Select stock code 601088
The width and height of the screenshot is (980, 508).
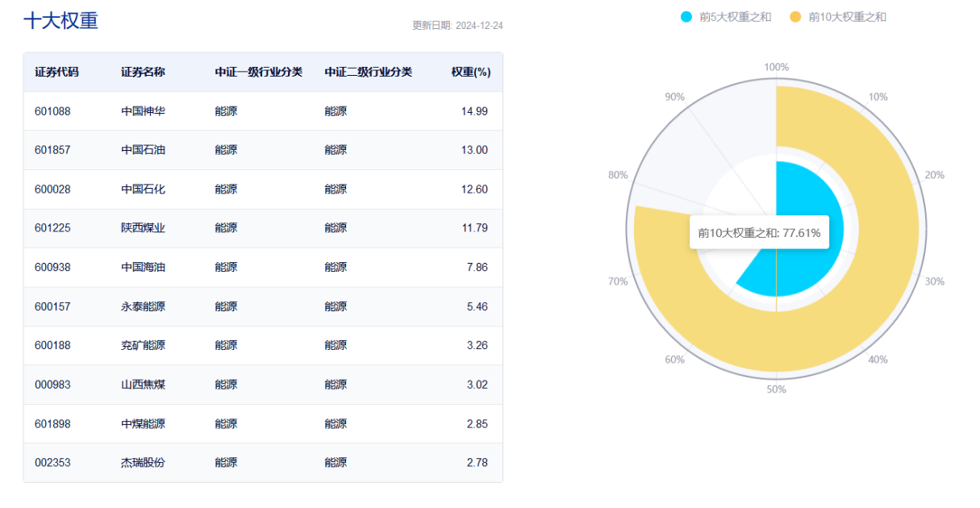point(52,111)
